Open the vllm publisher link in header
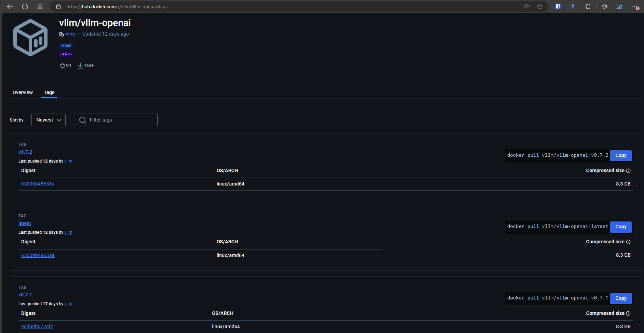 coord(70,34)
